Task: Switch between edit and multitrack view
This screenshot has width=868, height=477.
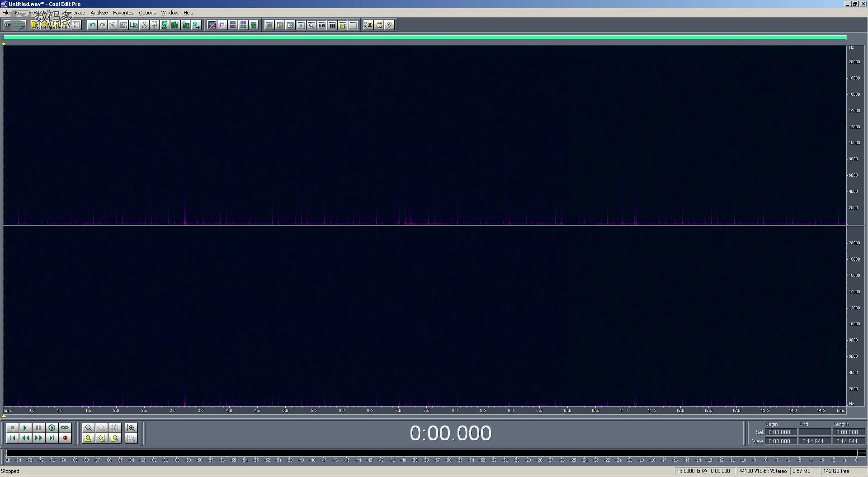Action: (14, 25)
